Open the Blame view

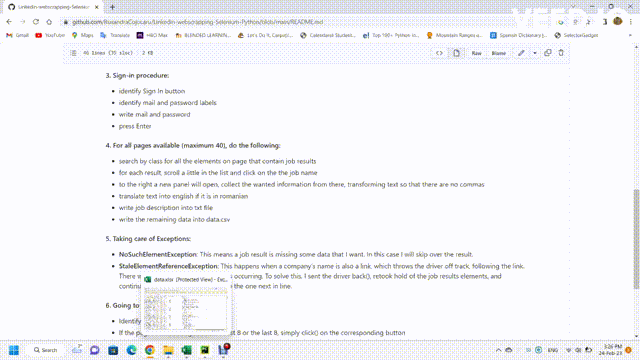pyautogui.click(x=498, y=53)
